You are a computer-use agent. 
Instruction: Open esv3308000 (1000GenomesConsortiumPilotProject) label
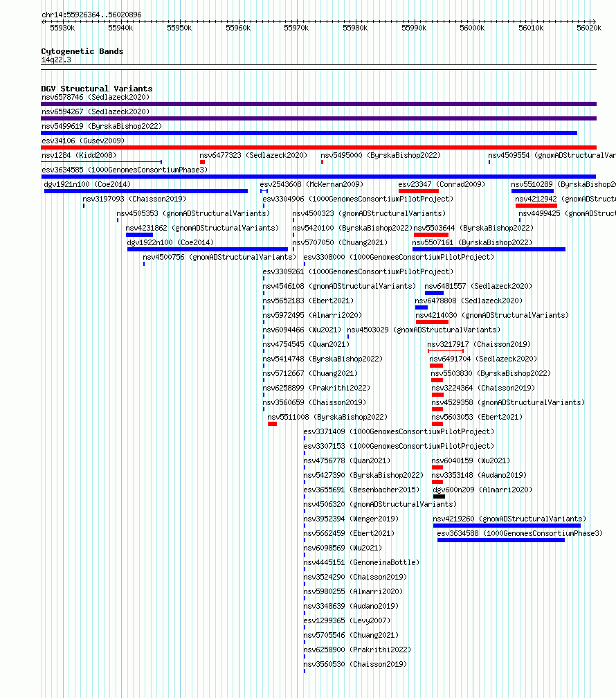(399, 257)
